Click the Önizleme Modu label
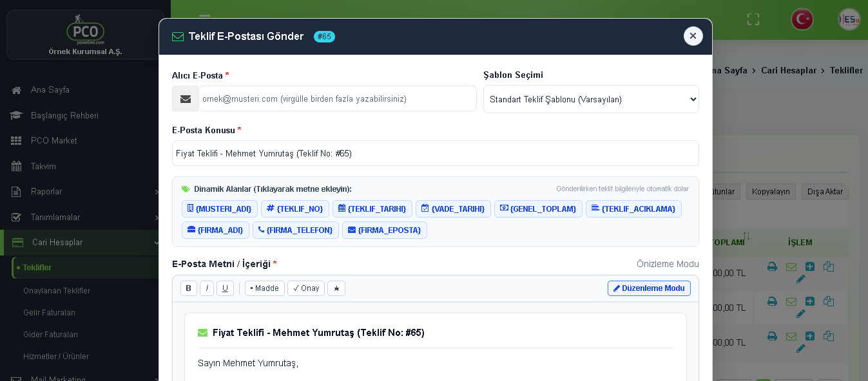 click(668, 265)
